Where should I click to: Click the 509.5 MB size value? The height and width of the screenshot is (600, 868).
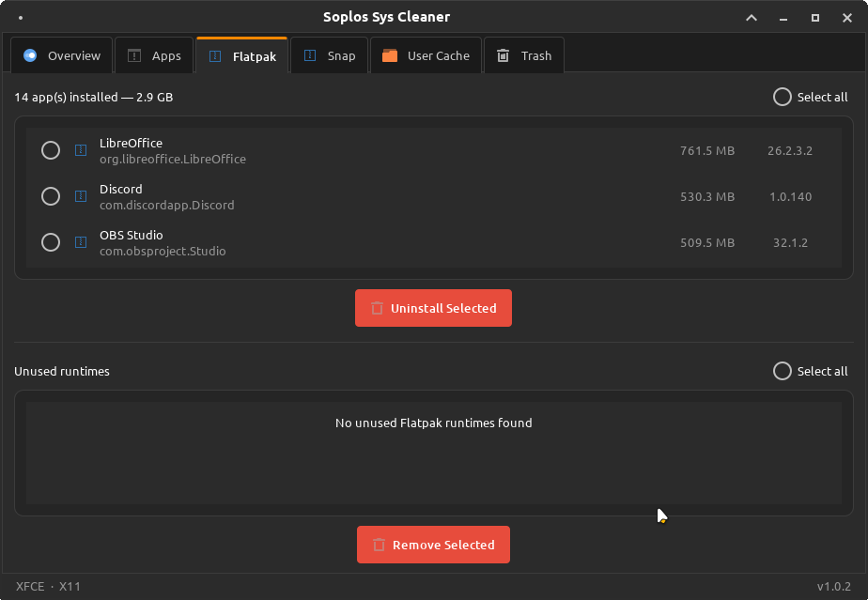click(x=707, y=242)
